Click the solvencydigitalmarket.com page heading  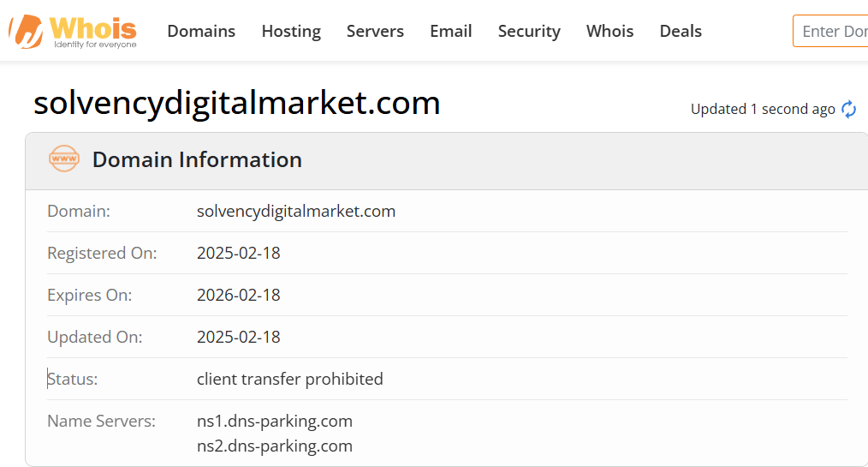pyautogui.click(x=236, y=103)
